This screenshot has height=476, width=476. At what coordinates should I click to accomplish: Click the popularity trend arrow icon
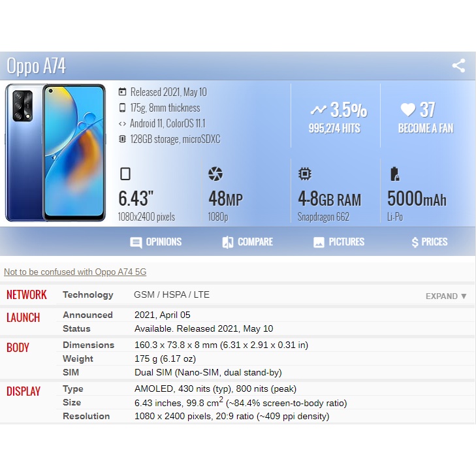click(319, 110)
